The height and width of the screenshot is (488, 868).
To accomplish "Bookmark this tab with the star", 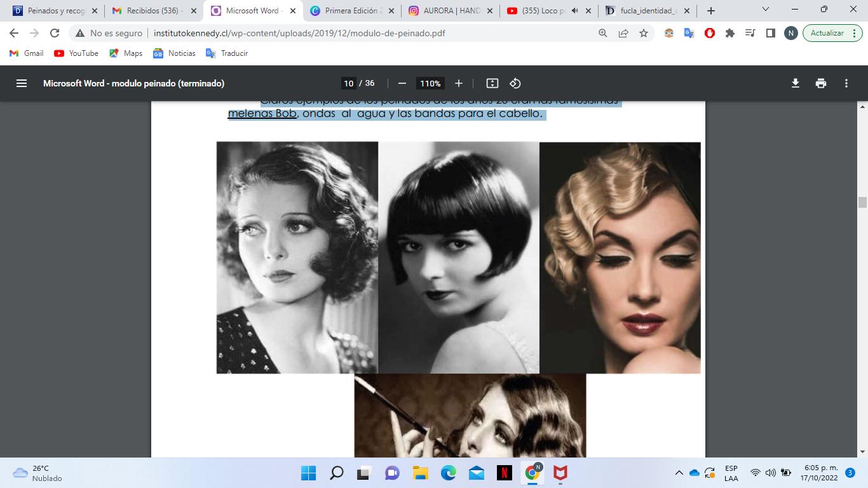I will (x=644, y=33).
